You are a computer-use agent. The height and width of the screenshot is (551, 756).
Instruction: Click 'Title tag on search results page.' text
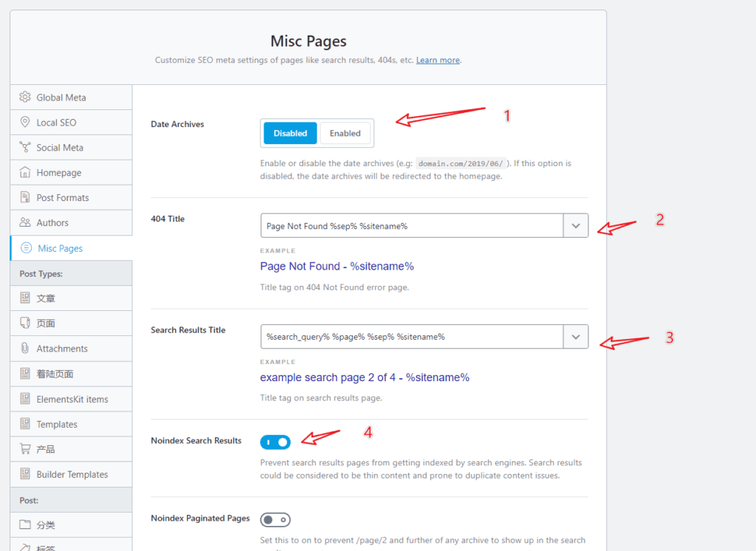[x=321, y=397]
